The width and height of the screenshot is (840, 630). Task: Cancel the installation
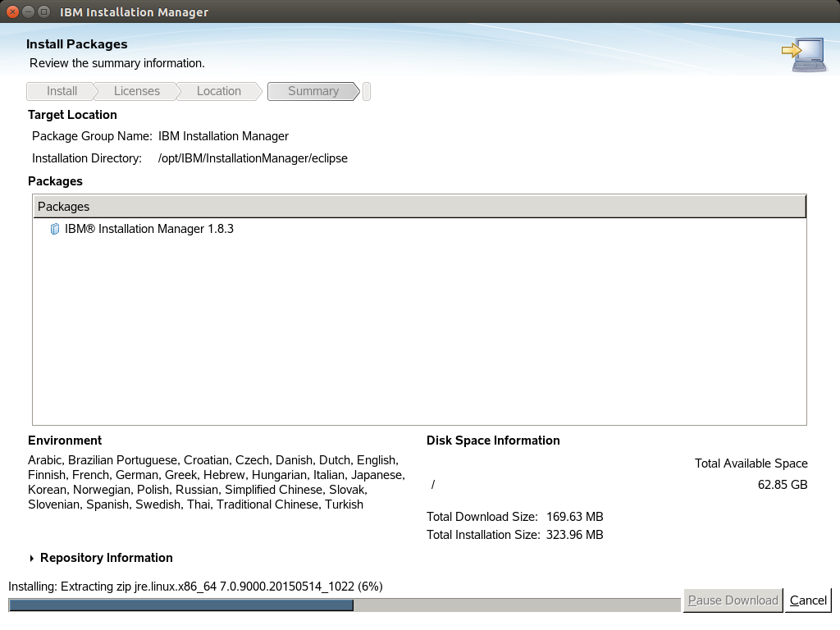[808, 600]
